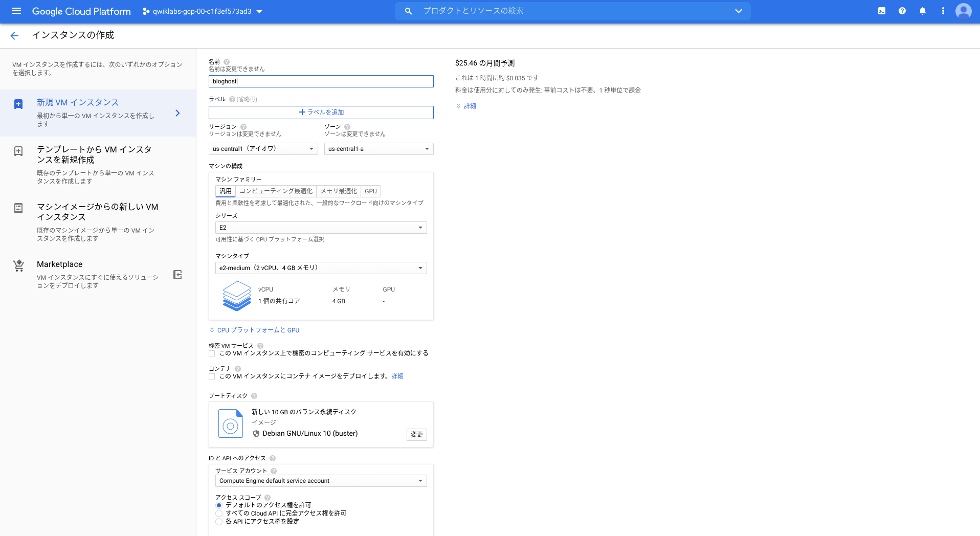Click the user account avatar
The image size is (980, 536).
click(x=964, y=11)
